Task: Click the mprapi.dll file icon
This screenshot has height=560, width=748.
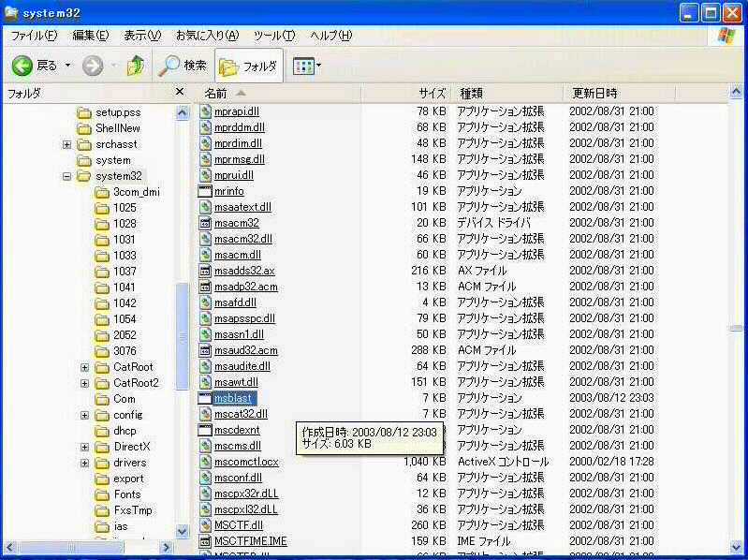Action: click(205, 111)
